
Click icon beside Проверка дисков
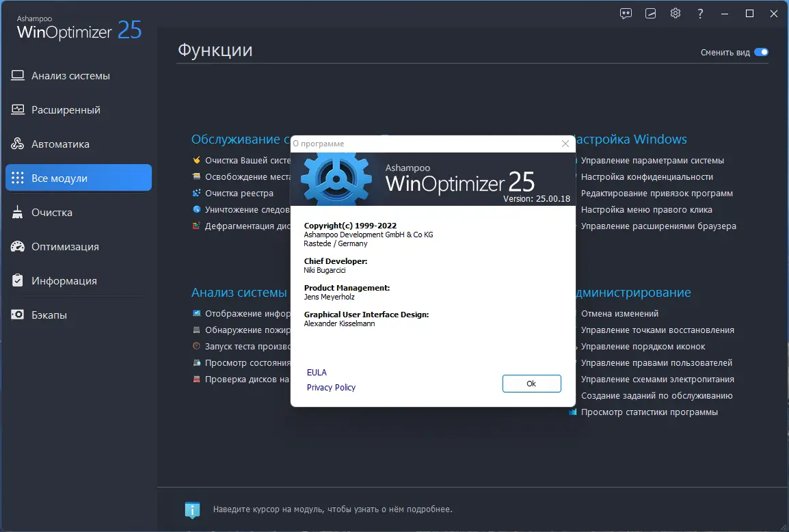196,379
